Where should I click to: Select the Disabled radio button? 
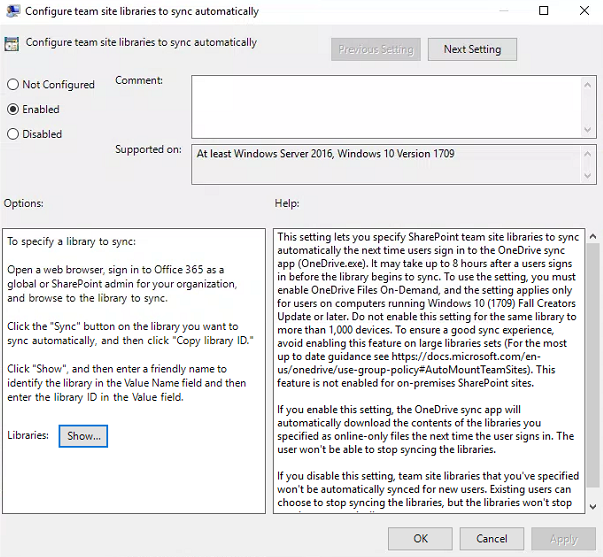tap(35, 134)
